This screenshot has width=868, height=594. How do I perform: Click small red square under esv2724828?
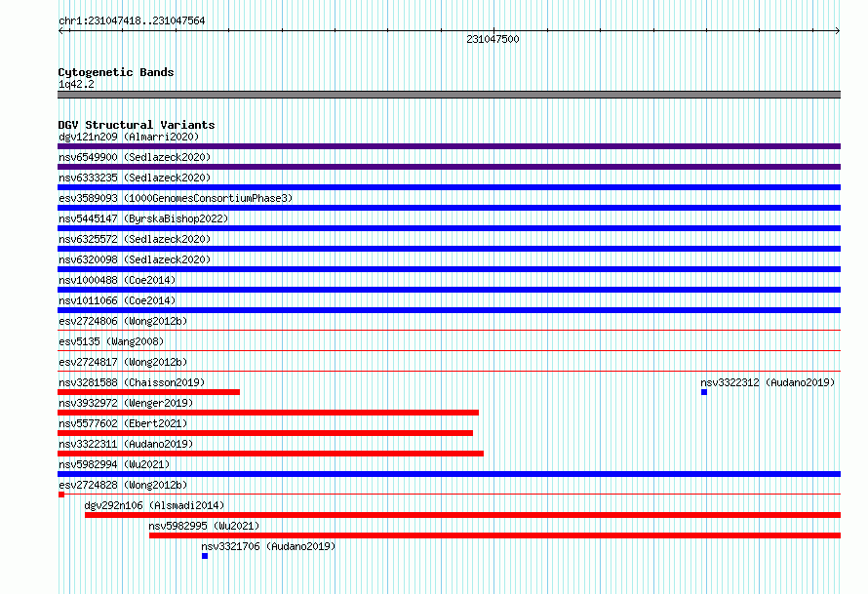pyautogui.click(x=61, y=495)
